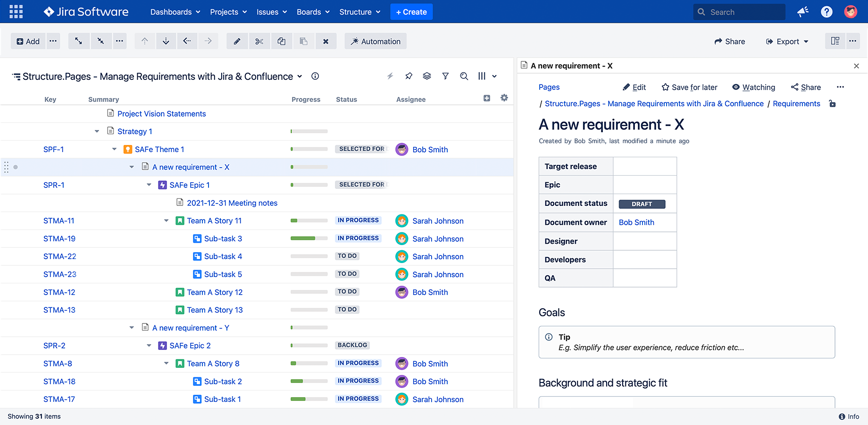868x425 pixels.
Task: Collapse the A new requirement - X row
Action: coord(132,167)
